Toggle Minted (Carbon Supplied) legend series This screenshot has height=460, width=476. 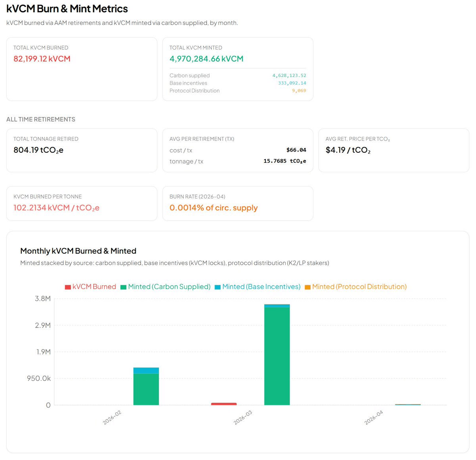169,287
